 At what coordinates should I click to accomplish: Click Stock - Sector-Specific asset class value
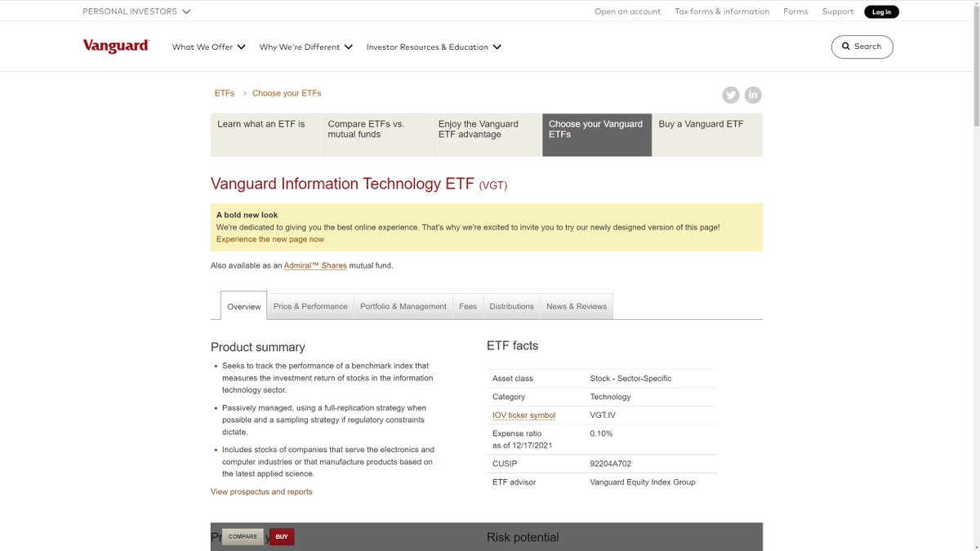click(630, 378)
